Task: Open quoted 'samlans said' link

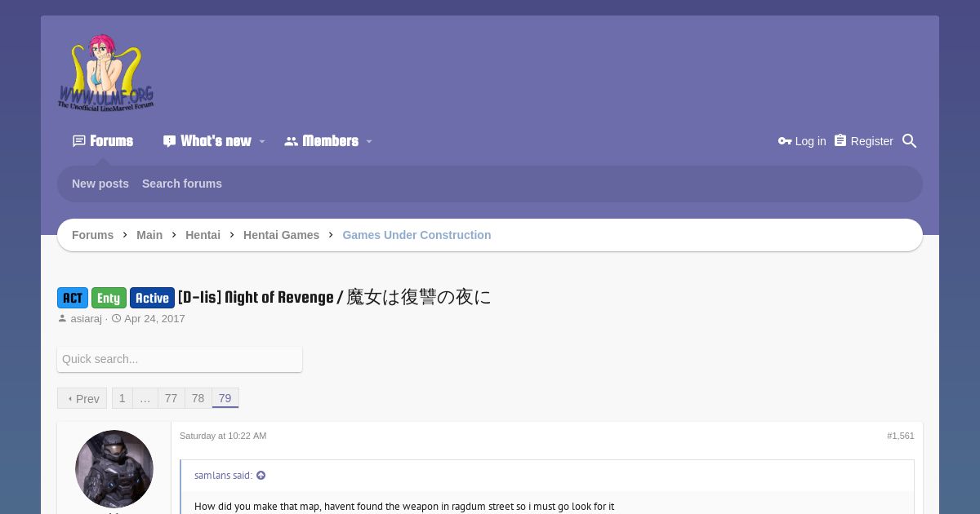Action: pyautogui.click(x=223, y=476)
